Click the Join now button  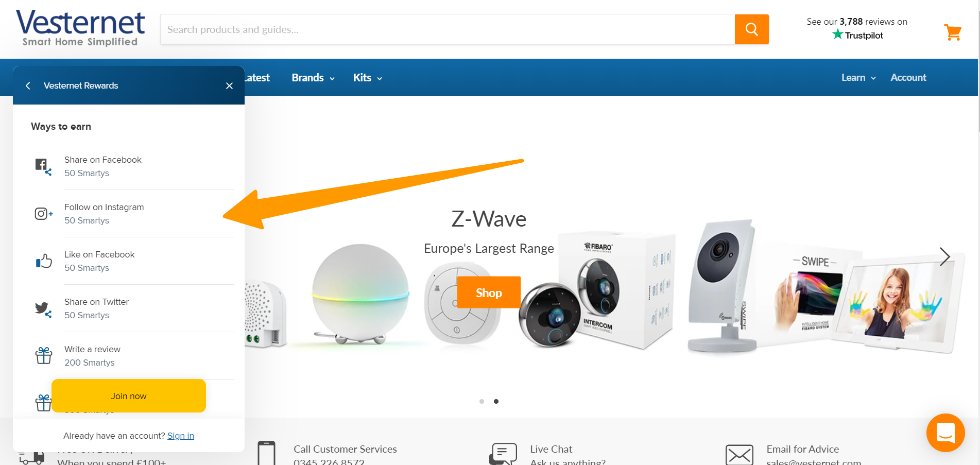click(129, 396)
